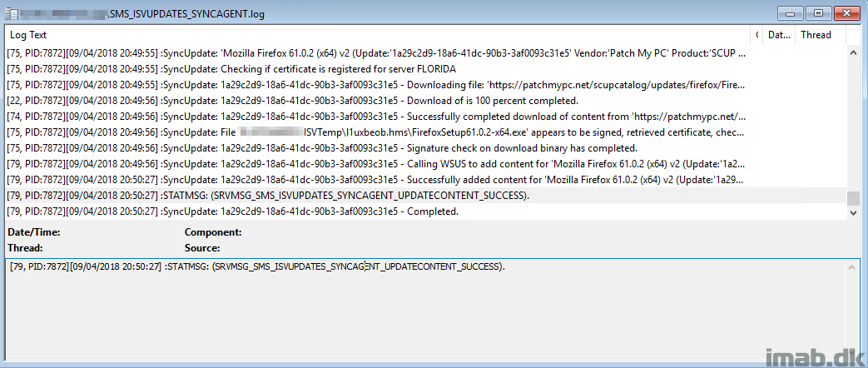Select the 'Completed.' log entry
The height and width of the screenshot is (368, 868).
tap(426, 211)
